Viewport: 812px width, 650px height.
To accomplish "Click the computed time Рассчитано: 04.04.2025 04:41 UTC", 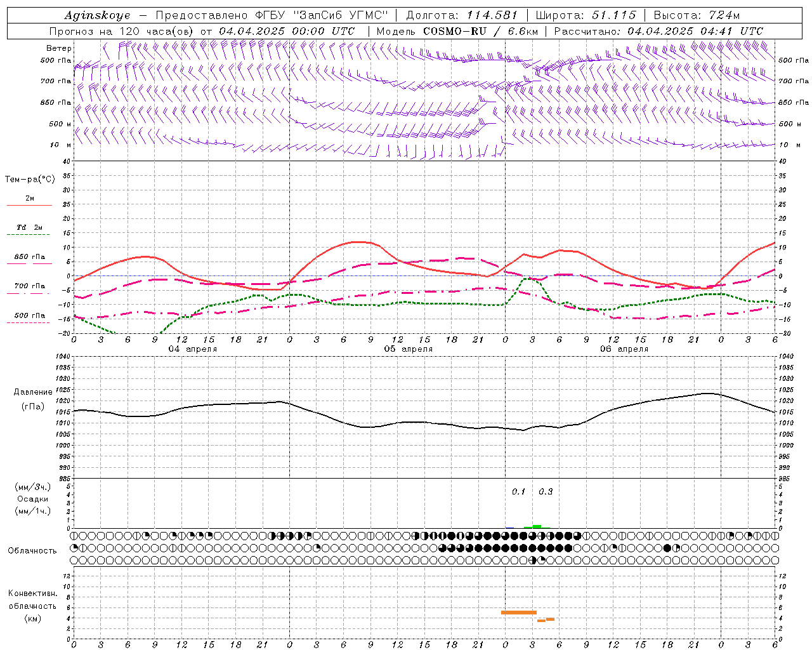I will [658, 31].
